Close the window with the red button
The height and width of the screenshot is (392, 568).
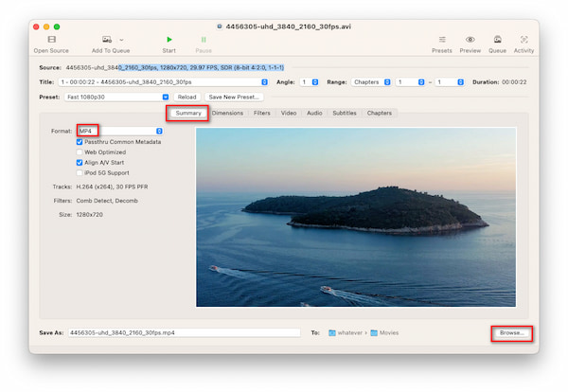point(36,27)
